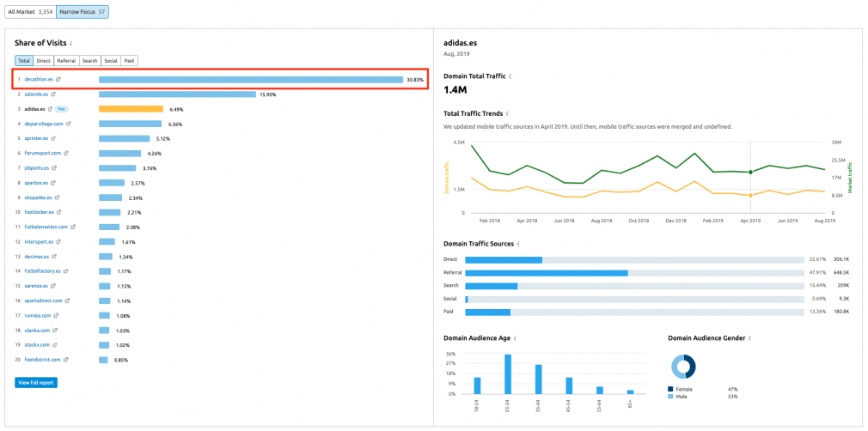This screenshot has height=431, width=868.
Task: Click the audience gender donut chart
Action: coord(683,367)
